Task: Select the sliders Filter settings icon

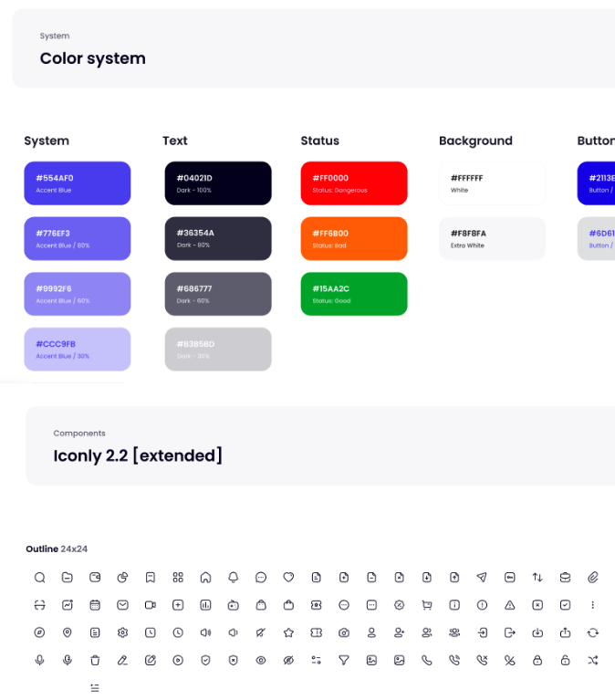Action: 317,660
